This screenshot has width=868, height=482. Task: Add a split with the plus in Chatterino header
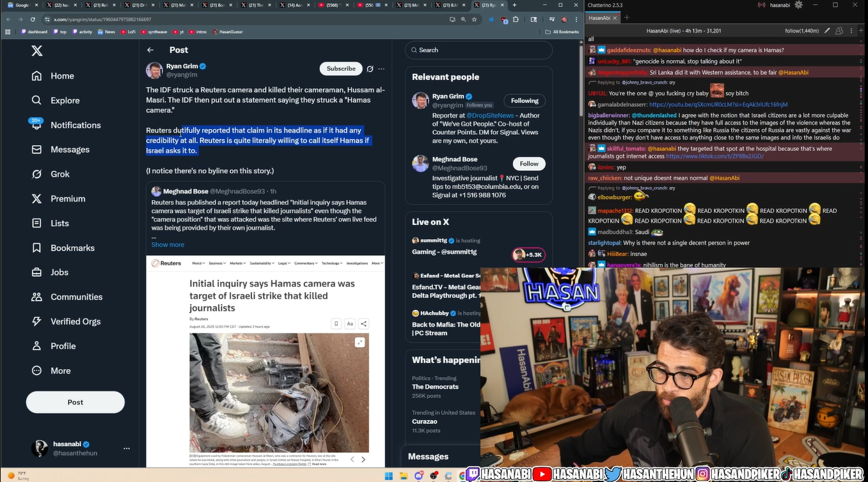861,31
